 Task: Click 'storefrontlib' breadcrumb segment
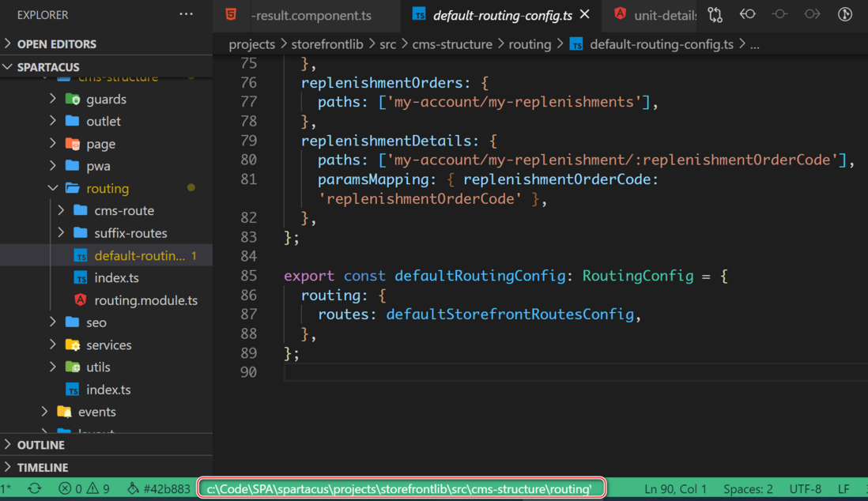click(327, 44)
